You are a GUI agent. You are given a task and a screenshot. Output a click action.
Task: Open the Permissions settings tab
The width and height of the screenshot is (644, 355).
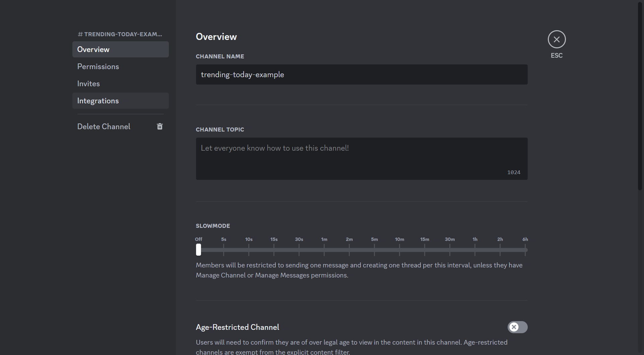(120, 66)
